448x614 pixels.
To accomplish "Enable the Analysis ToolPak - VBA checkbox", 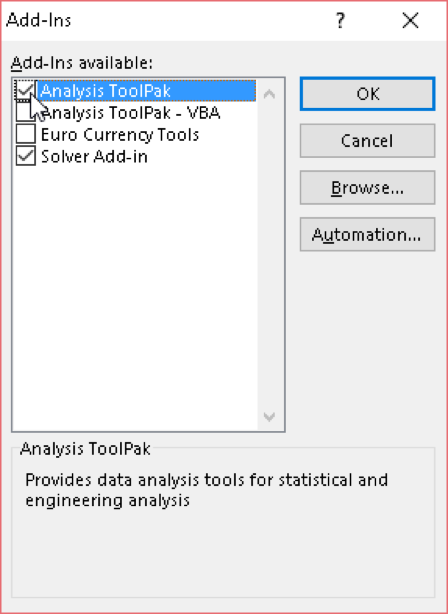I will tap(25, 112).
